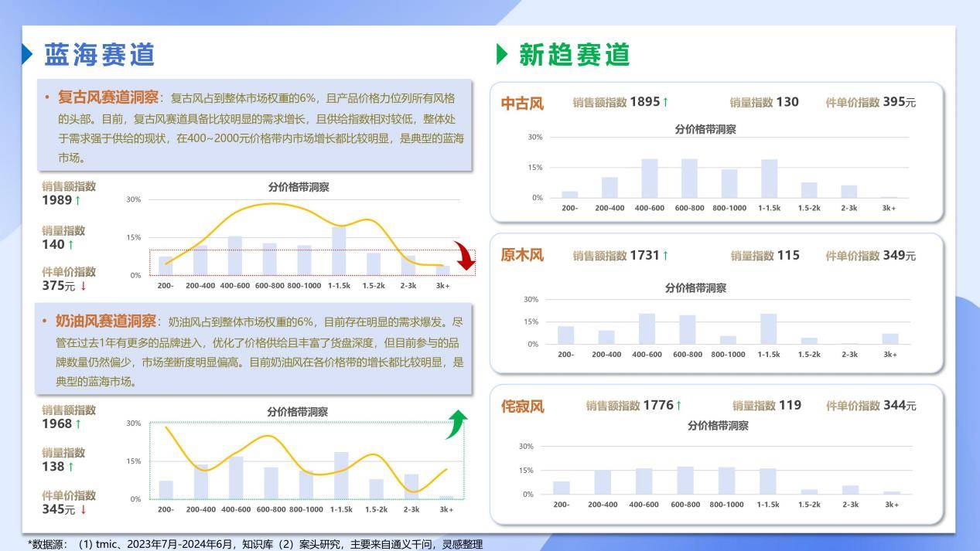Click the blue triangle marker beside 蓝海赛道

pos(27,54)
